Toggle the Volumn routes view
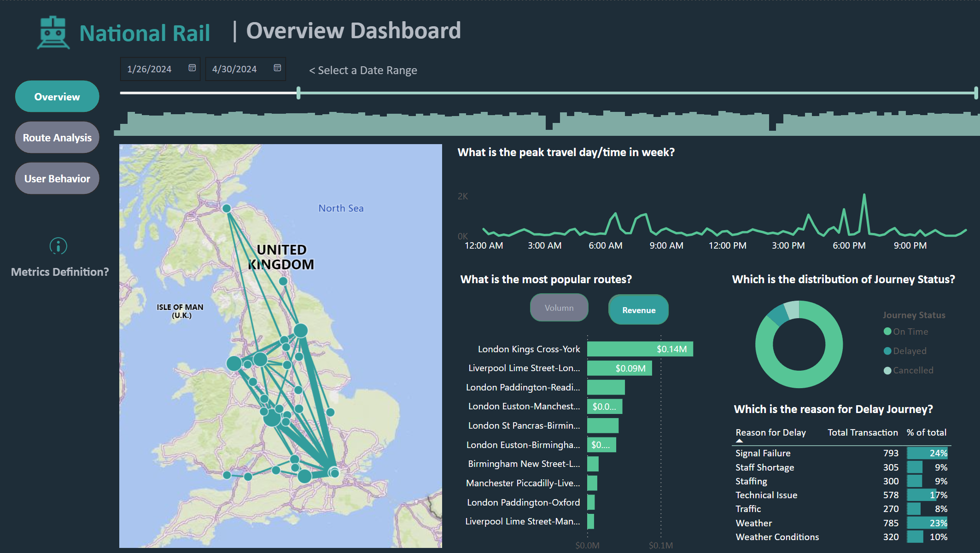 (559, 308)
